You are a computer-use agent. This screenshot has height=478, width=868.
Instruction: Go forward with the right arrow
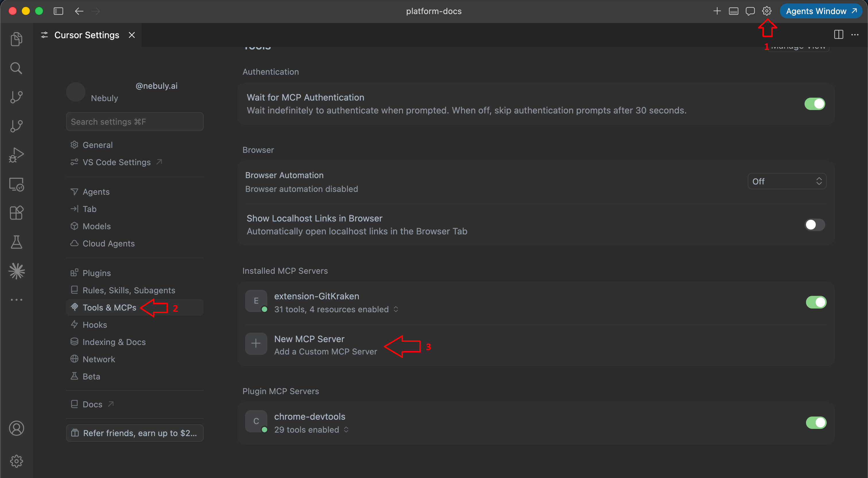pos(96,11)
